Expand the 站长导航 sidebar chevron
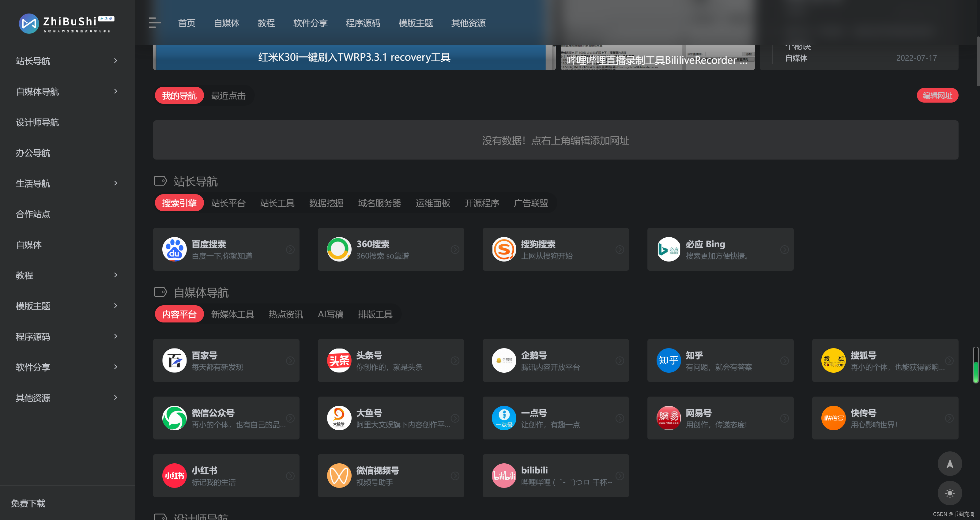 [x=116, y=61]
